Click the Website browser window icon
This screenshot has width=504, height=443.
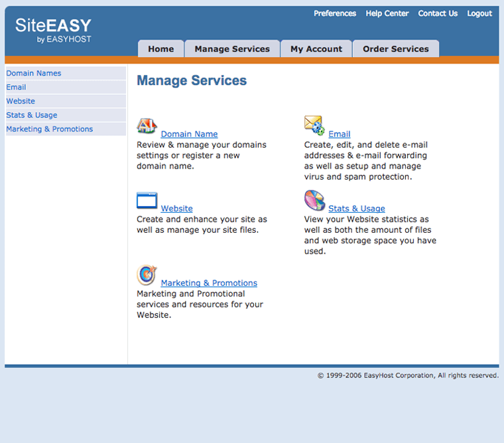coord(147,200)
